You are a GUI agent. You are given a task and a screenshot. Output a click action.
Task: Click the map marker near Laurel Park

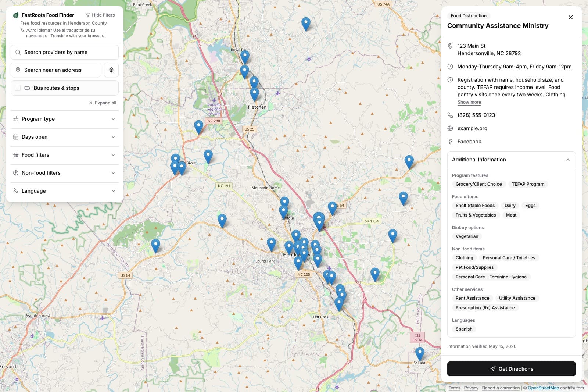pyautogui.click(x=271, y=244)
